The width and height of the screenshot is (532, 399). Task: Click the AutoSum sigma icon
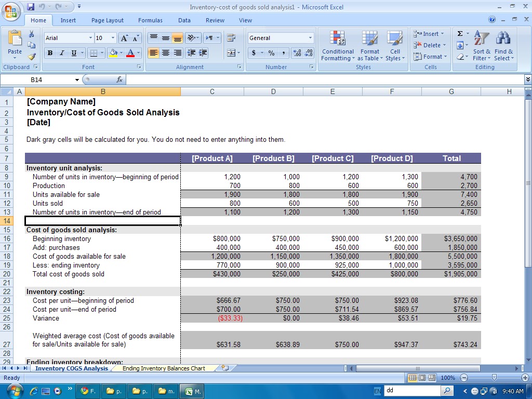[459, 33]
